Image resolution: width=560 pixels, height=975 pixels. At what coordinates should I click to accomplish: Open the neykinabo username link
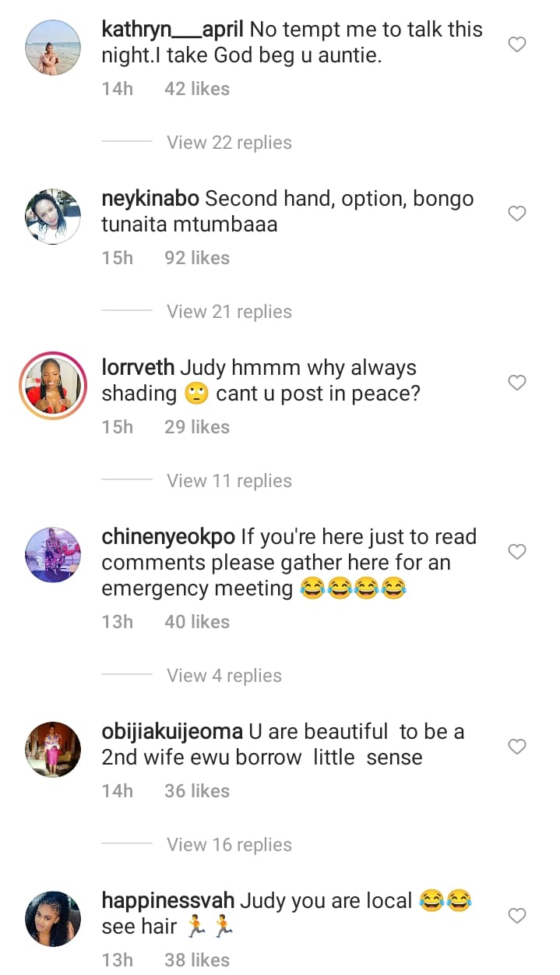coord(151,199)
